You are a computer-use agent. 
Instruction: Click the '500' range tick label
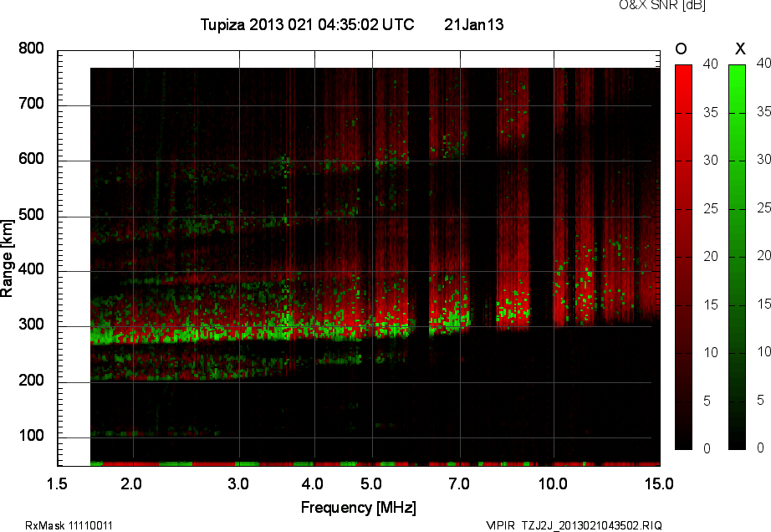pyautogui.click(x=32, y=215)
